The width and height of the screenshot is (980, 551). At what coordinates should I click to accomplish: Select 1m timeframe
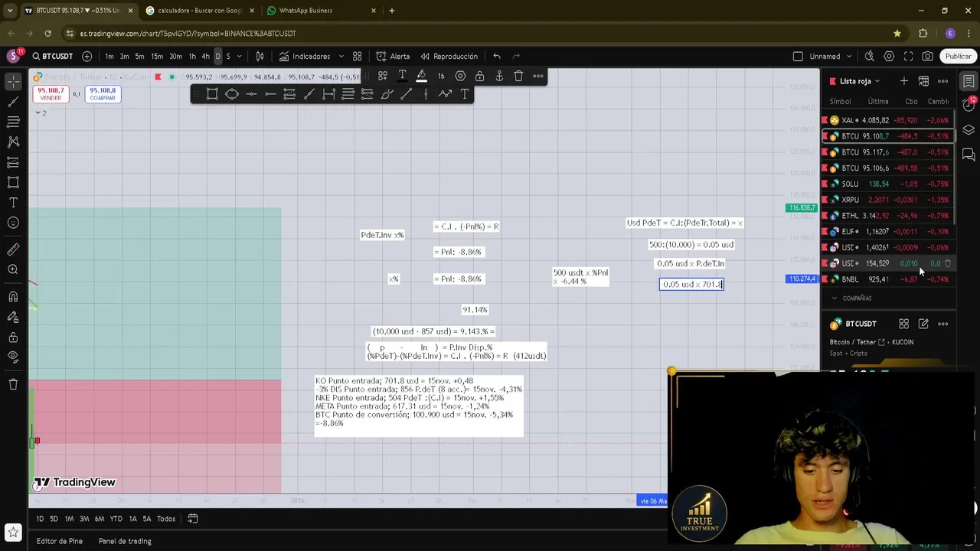click(x=109, y=56)
